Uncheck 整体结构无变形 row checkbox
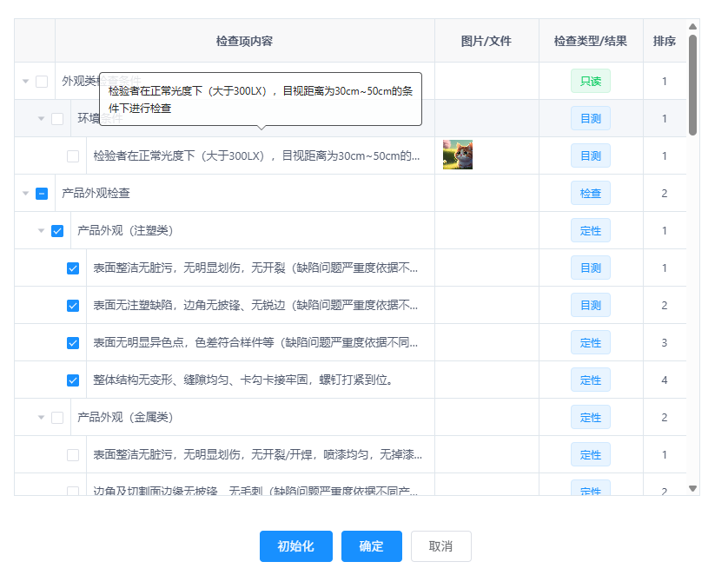Viewport: 728px width, 575px height. pyautogui.click(x=73, y=380)
